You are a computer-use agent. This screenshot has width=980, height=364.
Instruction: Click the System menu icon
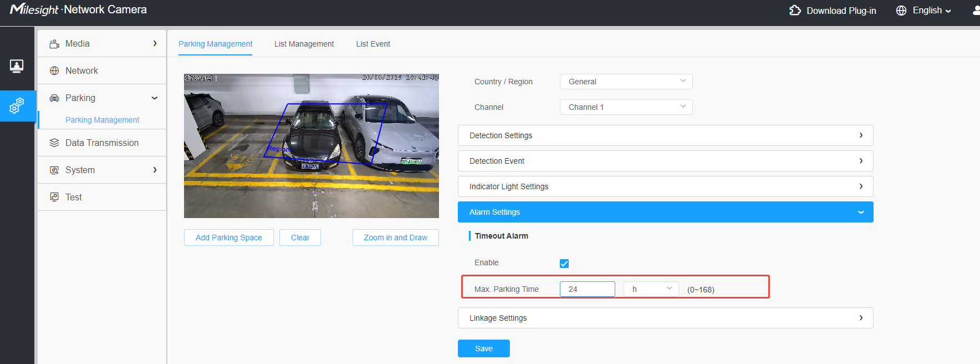[54, 170]
